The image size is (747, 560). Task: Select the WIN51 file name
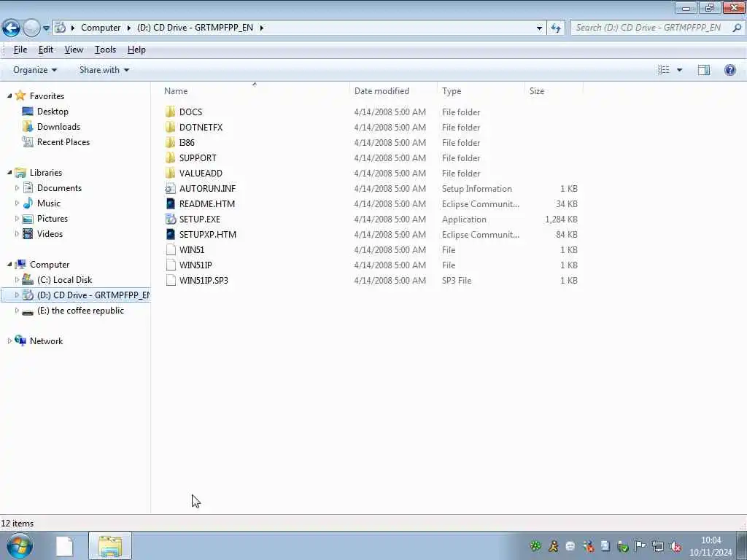pyautogui.click(x=192, y=249)
